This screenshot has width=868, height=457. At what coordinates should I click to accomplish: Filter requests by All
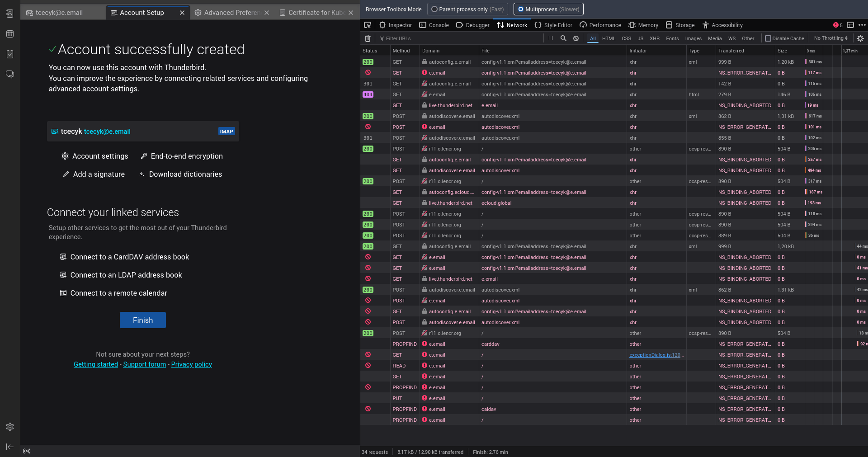coord(593,38)
